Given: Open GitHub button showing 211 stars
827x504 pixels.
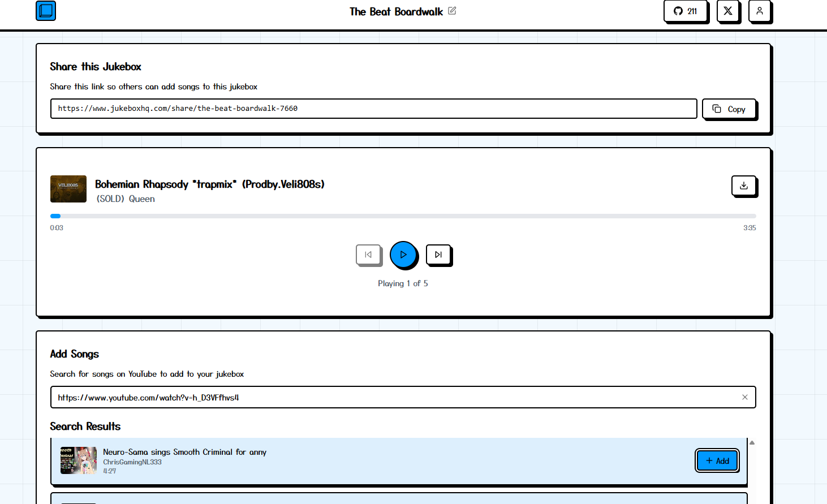Looking at the screenshot, I should pos(685,11).
